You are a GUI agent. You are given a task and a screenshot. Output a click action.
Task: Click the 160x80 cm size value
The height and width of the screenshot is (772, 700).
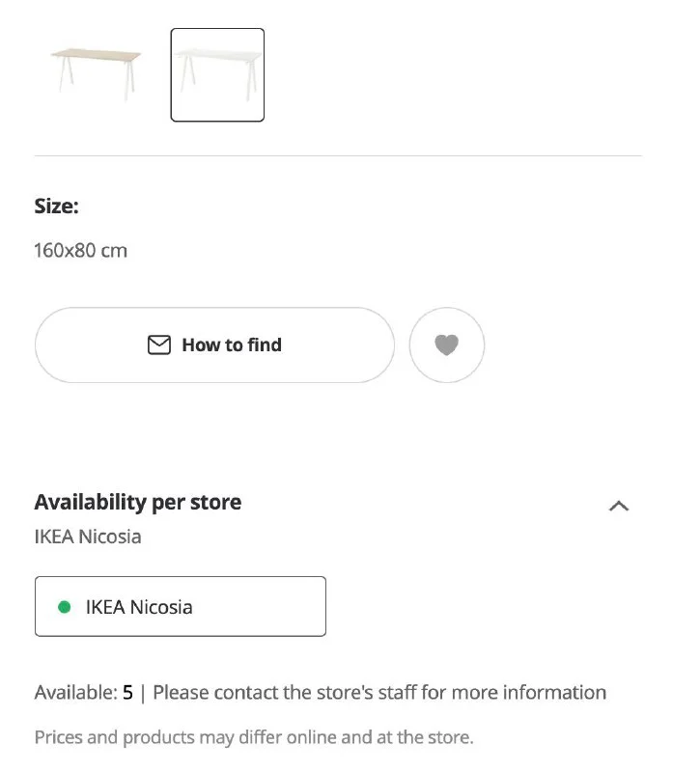click(x=81, y=251)
